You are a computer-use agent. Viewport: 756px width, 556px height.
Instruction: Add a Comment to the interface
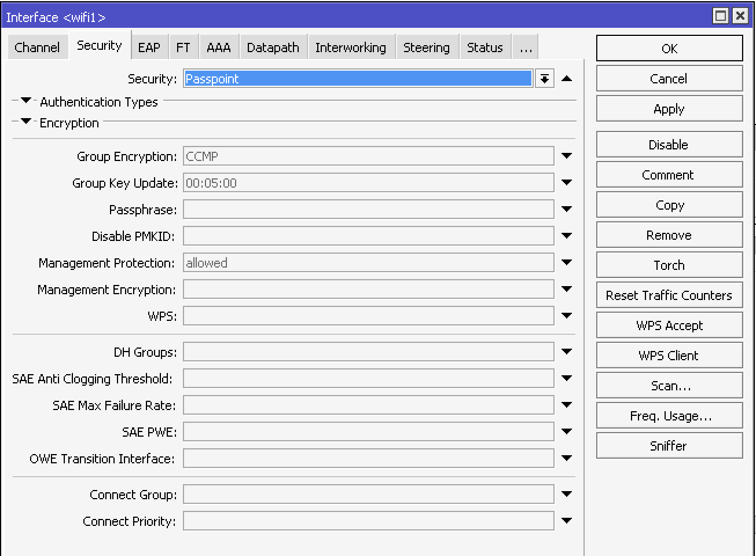[669, 175]
